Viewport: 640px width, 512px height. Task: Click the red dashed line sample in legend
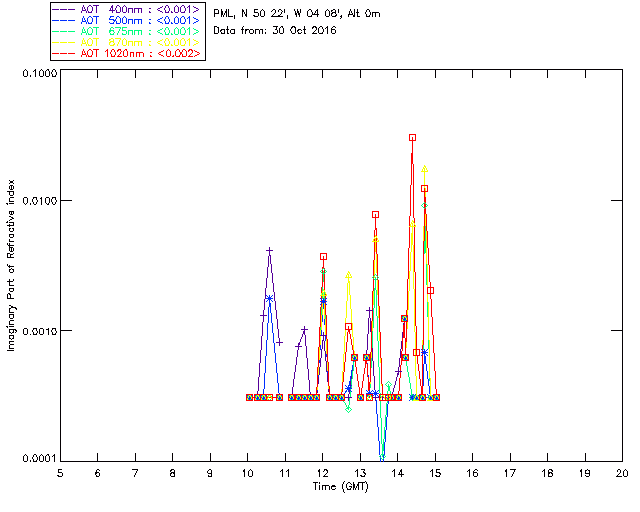click(x=64, y=54)
